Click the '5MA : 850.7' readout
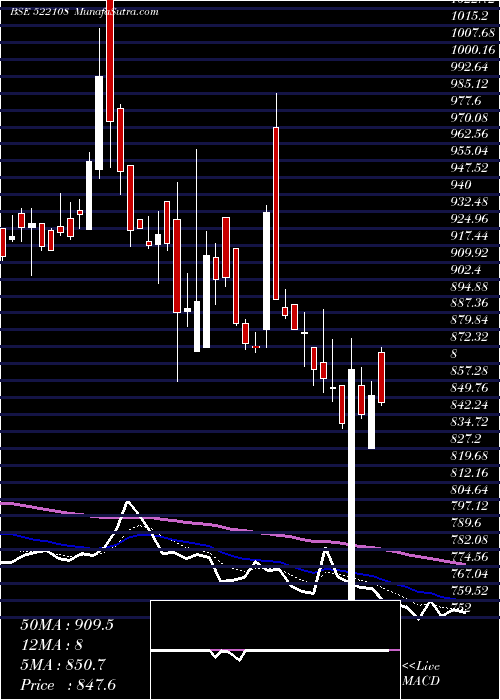Screen dimensions: 500x700 pyautogui.click(x=62, y=665)
